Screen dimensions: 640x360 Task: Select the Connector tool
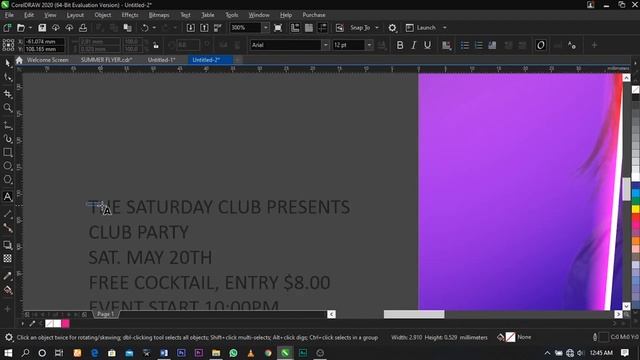click(x=7, y=228)
